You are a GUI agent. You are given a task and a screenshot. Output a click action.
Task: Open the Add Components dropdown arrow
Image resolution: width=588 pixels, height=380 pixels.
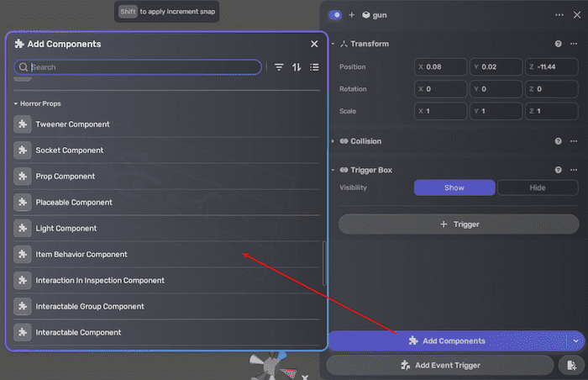pos(575,340)
